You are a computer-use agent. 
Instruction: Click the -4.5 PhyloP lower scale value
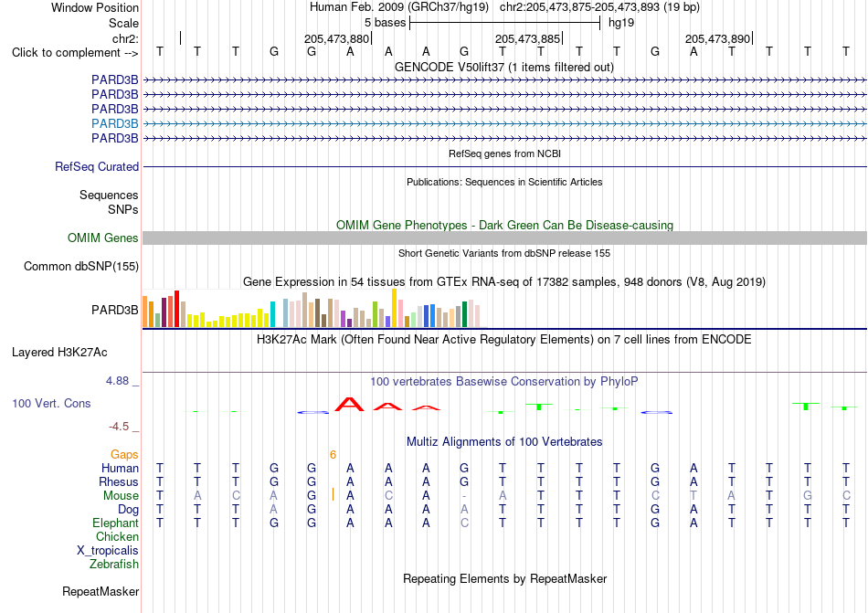tap(119, 427)
